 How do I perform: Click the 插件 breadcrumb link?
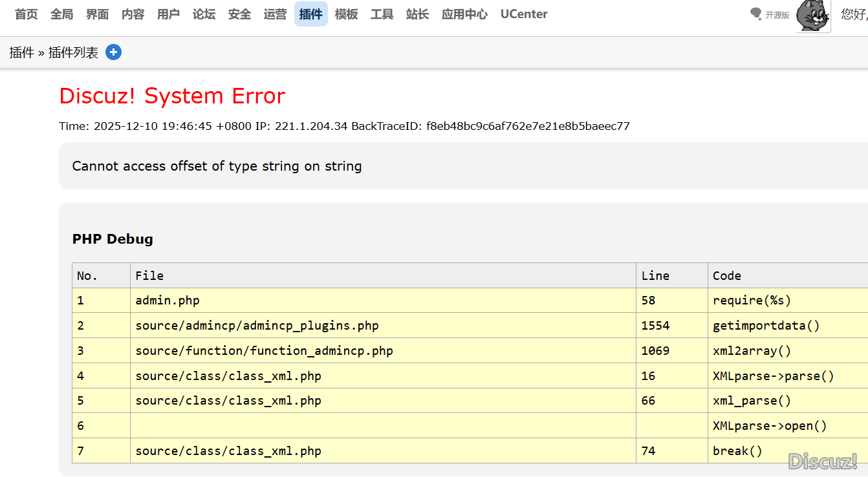21,53
